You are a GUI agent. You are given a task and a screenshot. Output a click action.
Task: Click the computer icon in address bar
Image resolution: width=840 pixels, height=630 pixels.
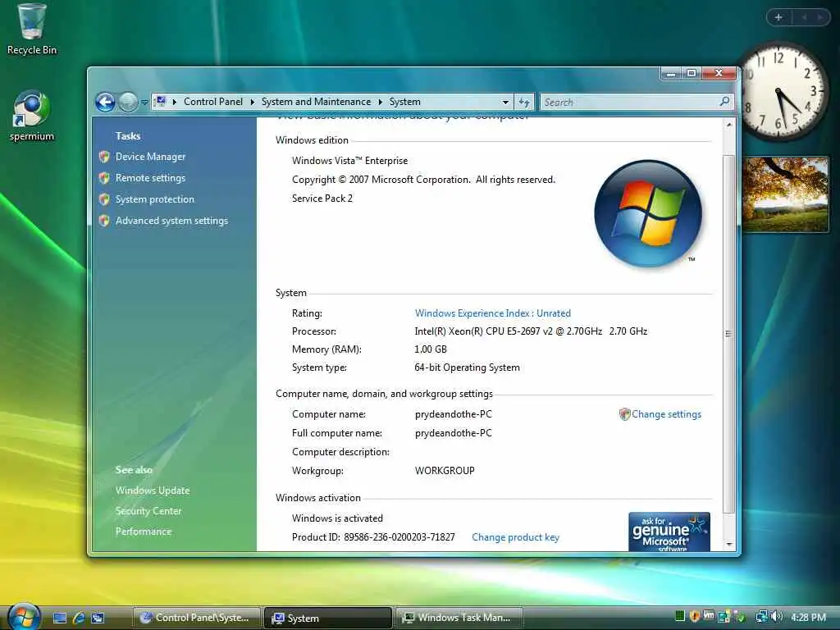(x=160, y=101)
